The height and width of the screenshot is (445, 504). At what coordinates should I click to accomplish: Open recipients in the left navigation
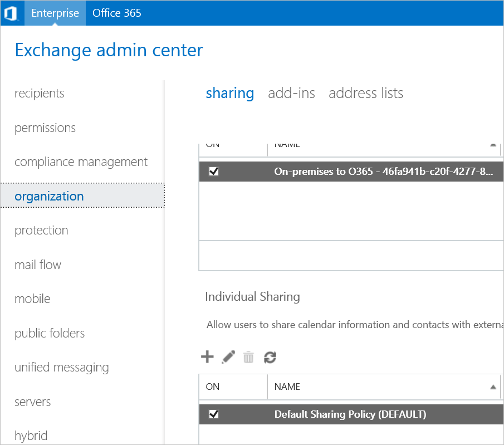(x=39, y=94)
